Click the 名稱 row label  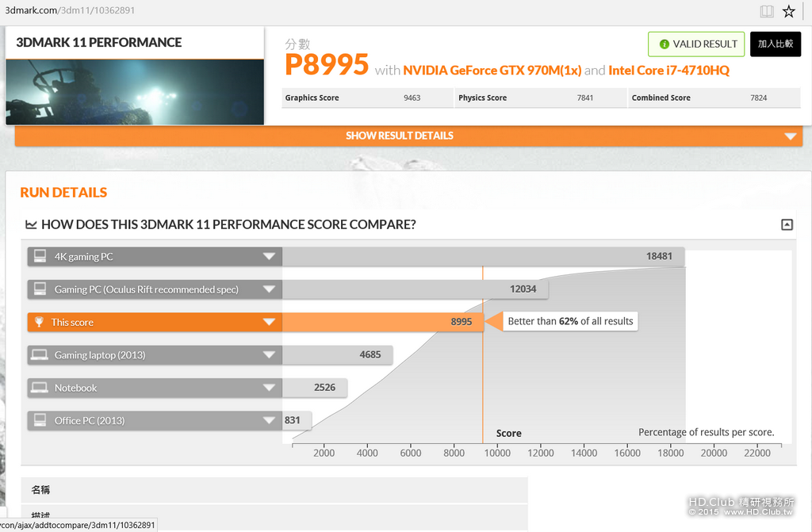[x=40, y=489]
